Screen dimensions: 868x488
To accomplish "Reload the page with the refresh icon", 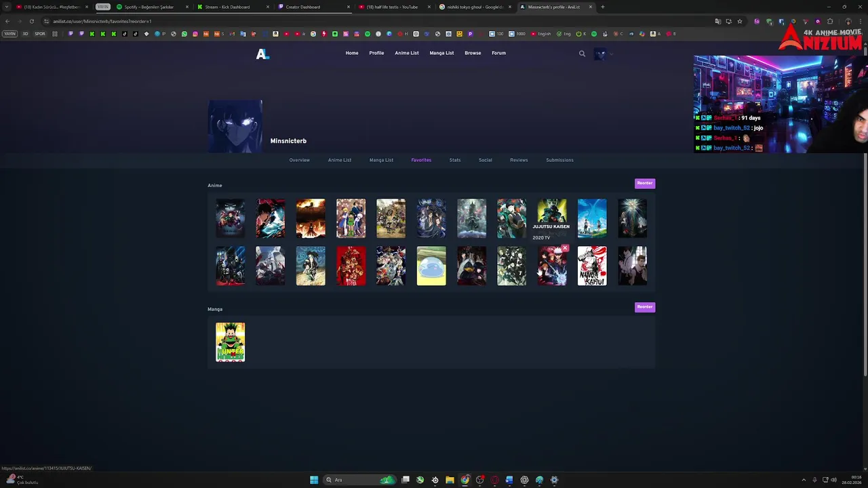I will 31,21.
